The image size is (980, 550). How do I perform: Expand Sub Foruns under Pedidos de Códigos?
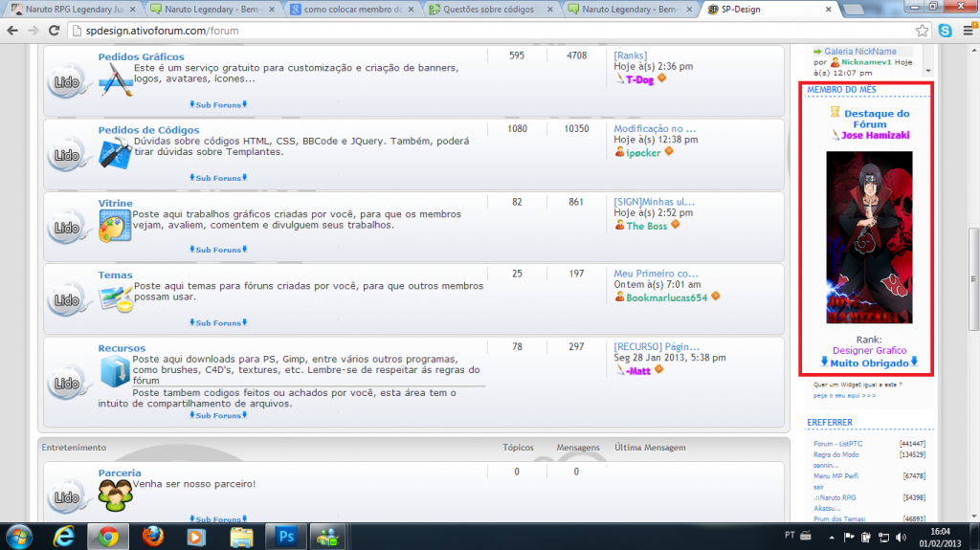pos(218,178)
